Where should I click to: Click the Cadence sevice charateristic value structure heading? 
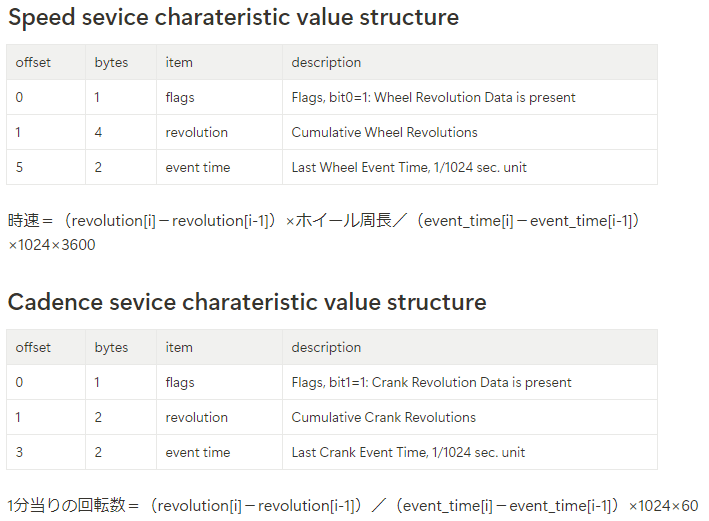click(x=247, y=302)
